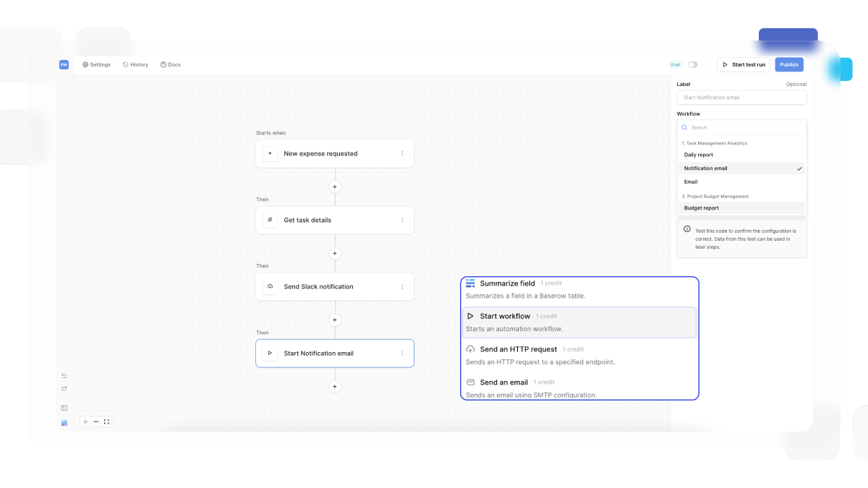Click the Send an email envelope icon
868x488 pixels.
tap(470, 382)
